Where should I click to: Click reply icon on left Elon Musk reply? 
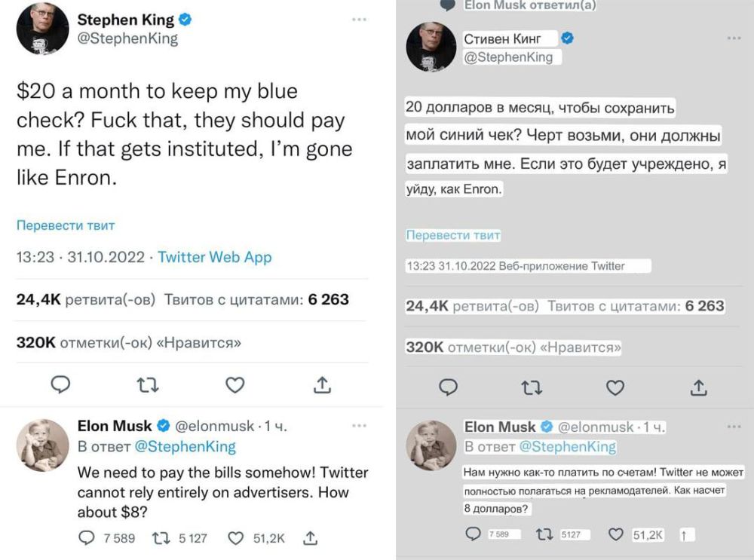click(x=87, y=538)
